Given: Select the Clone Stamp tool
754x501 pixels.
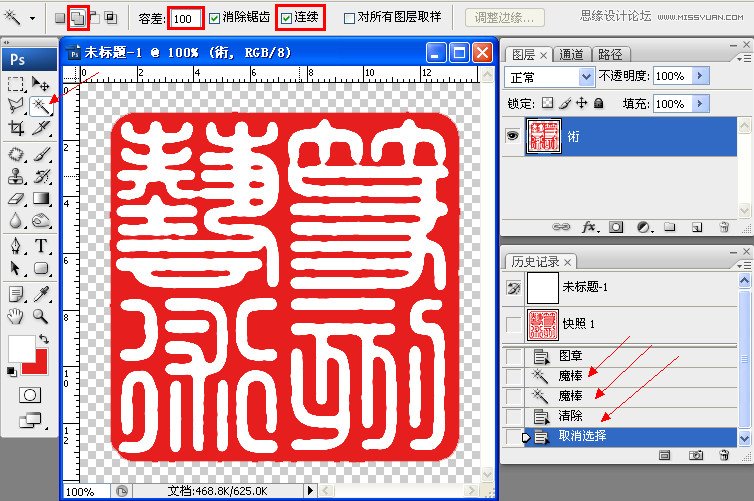Looking at the screenshot, I should point(15,176).
